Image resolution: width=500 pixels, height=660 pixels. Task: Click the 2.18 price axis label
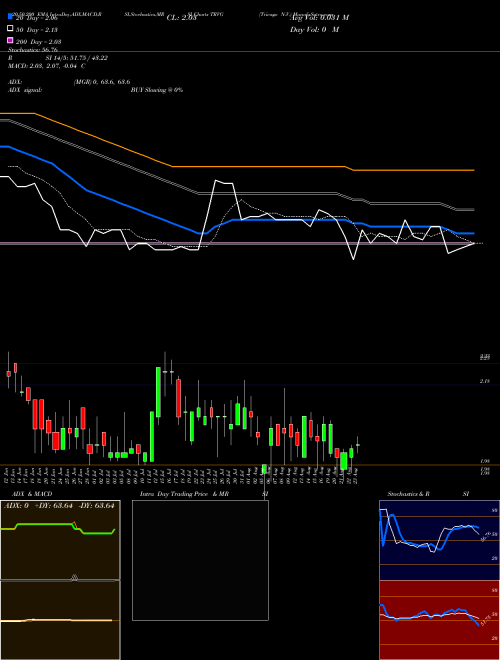pyautogui.click(x=485, y=381)
